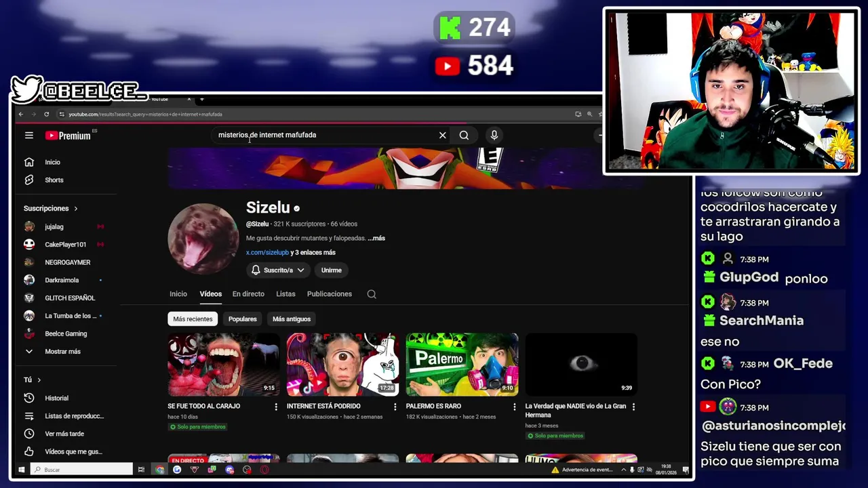Open the La Gran Hermana video thumbnail
The height and width of the screenshot is (488, 868).
(x=581, y=365)
